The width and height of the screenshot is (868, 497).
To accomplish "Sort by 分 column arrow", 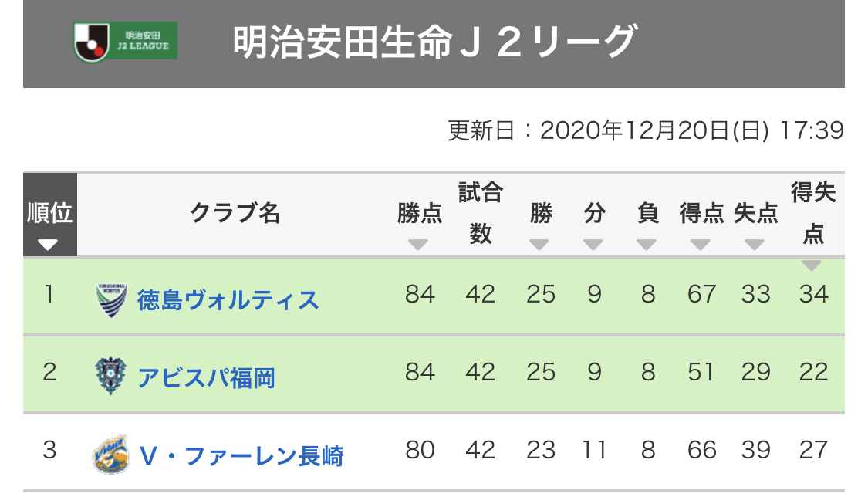I will [593, 244].
